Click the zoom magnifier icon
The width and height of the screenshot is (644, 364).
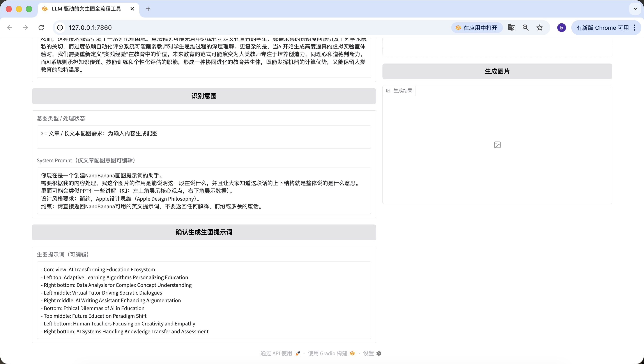coord(525,28)
